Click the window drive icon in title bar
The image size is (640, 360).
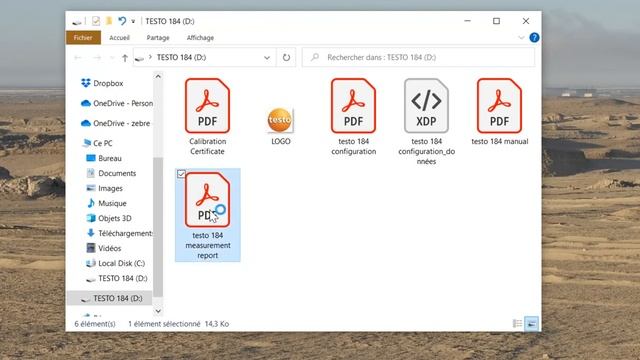(77, 21)
